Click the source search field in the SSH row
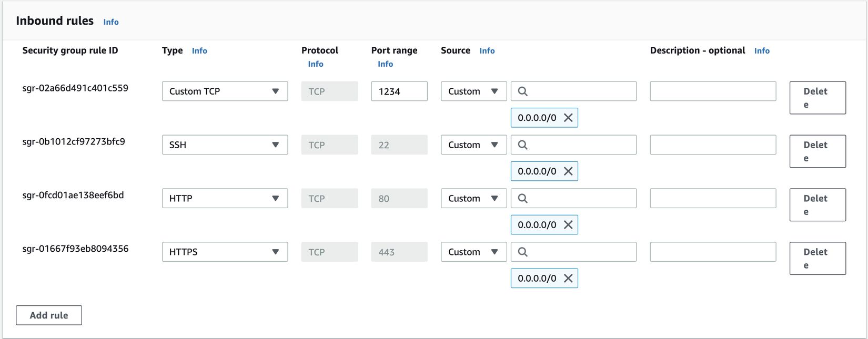Image resolution: width=868 pixels, height=339 pixels. pos(579,145)
